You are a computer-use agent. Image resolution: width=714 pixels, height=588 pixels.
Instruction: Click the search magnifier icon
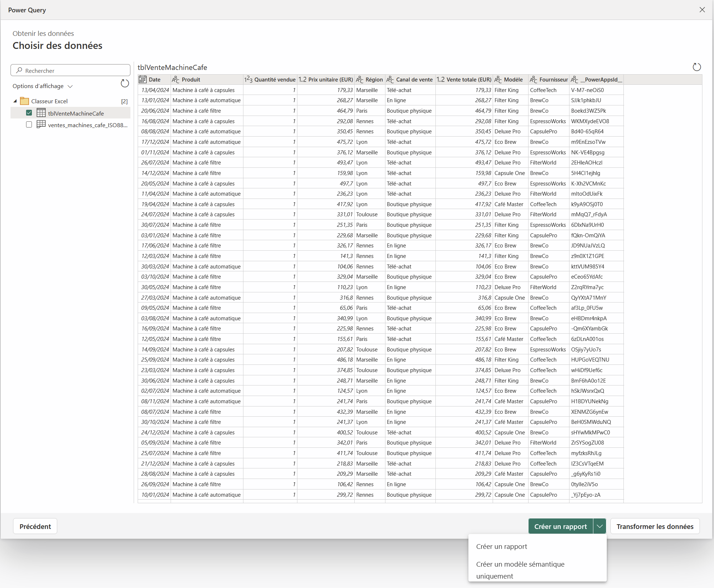tap(19, 70)
